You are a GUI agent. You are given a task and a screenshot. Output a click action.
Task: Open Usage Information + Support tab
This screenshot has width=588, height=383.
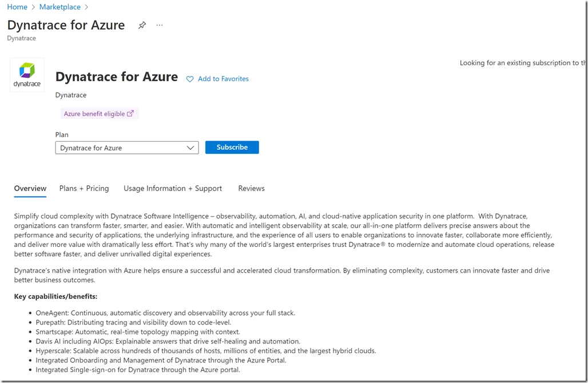173,189
